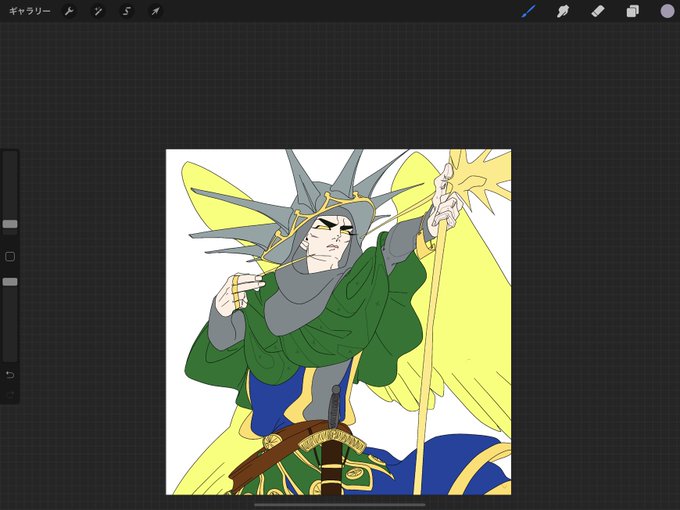Screen dimensions: 680x510
Task: Click the brush opacity slider handle
Action: coord(10,282)
